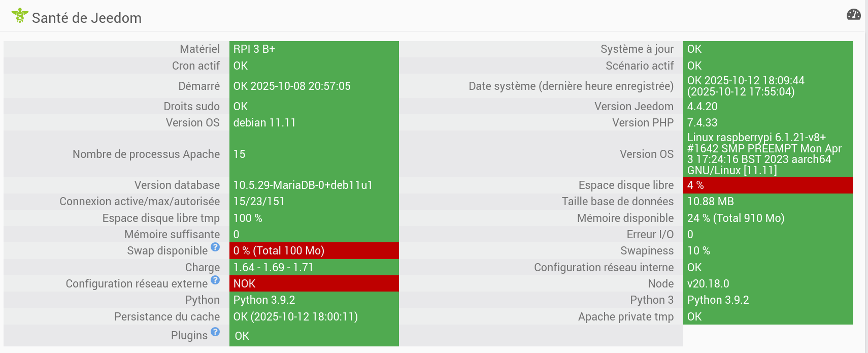Click the red NOK status cell
868x353 pixels.
point(314,283)
